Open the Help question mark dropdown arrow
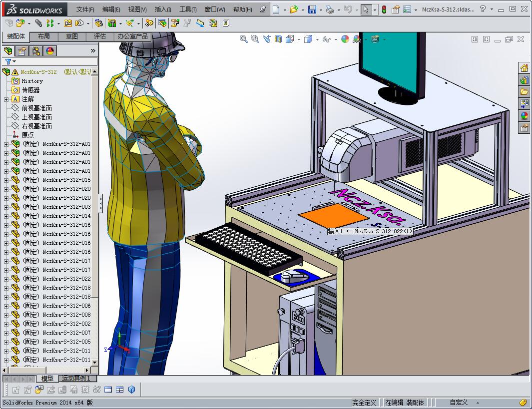The height and width of the screenshot is (409, 532). coord(492,9)
